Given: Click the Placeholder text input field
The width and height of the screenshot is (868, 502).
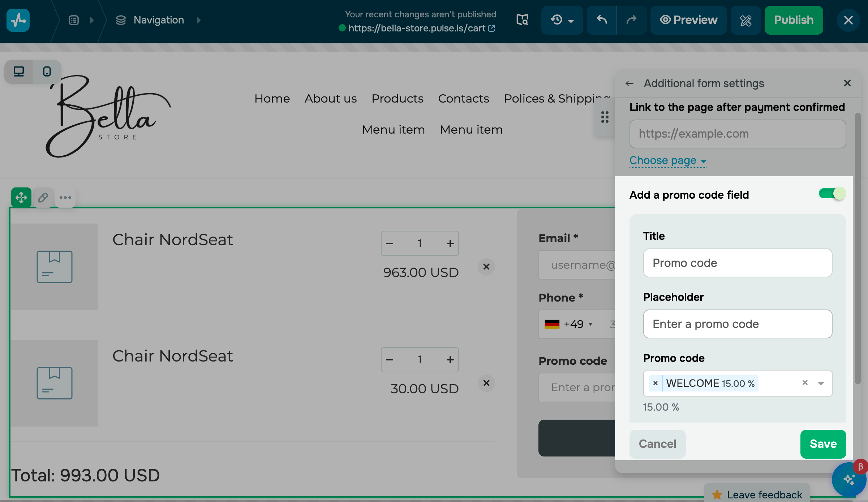Looking at the screenshot, I should (x=738, y=324).
